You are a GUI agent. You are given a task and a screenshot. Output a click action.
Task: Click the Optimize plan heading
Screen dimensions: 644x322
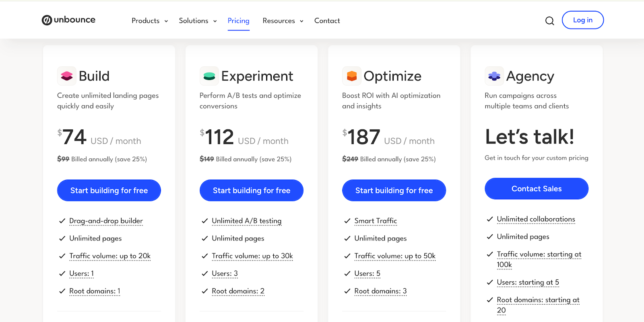[x=392, y=76]
